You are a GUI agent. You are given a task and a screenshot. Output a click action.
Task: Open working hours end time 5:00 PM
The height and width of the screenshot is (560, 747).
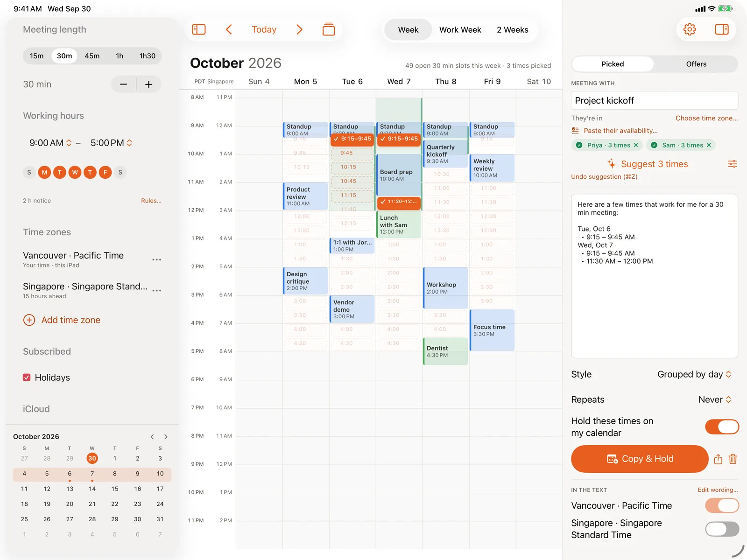pyautogui.click(x=111, y=143)
